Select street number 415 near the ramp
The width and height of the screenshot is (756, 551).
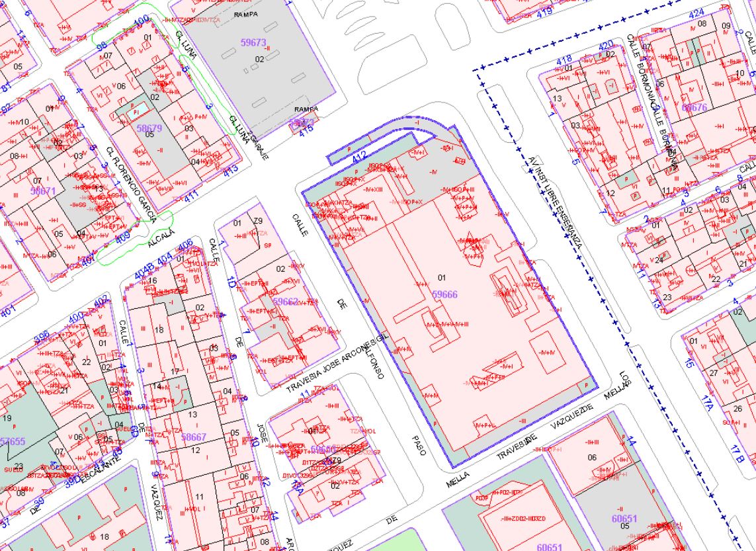tap(306, 132)
